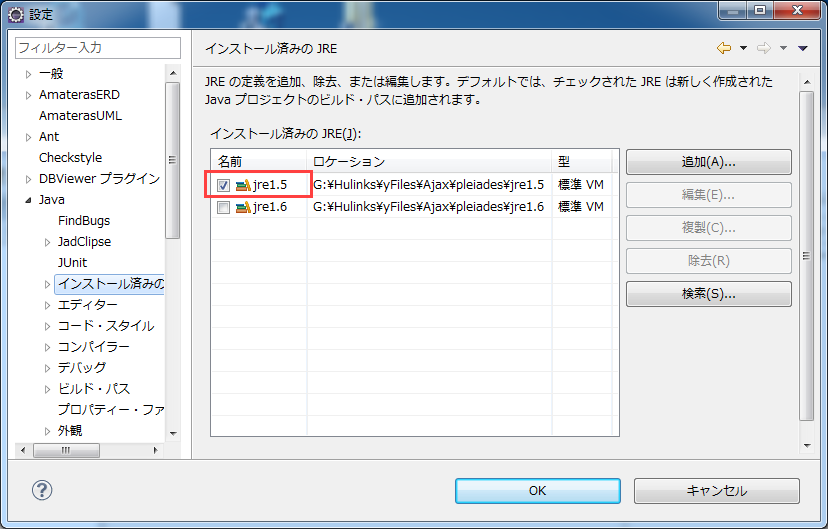The width and height of the screenshot is (828, 529).
Task: Click the 検索(S)... search button
Action: [x=708, y=294]
